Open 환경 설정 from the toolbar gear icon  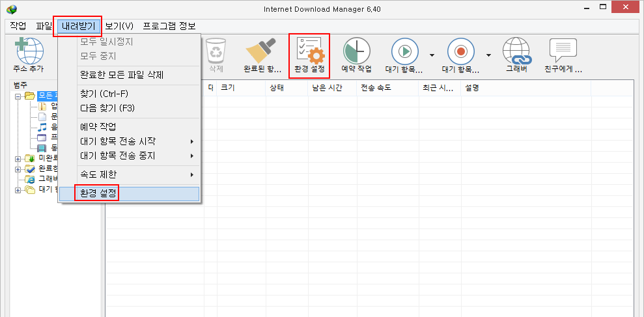click(310, 51)
